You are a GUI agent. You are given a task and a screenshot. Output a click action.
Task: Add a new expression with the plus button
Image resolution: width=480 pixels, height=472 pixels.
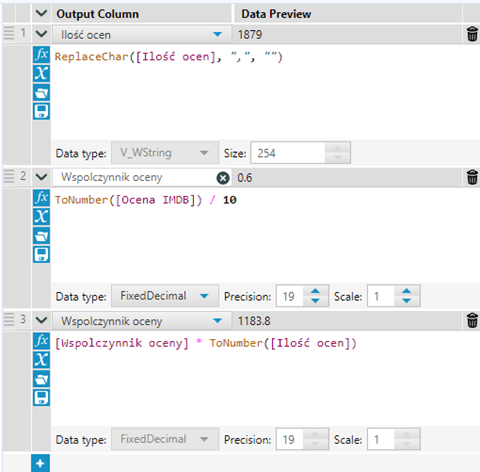pyautogui.click(x=40, y=463)
